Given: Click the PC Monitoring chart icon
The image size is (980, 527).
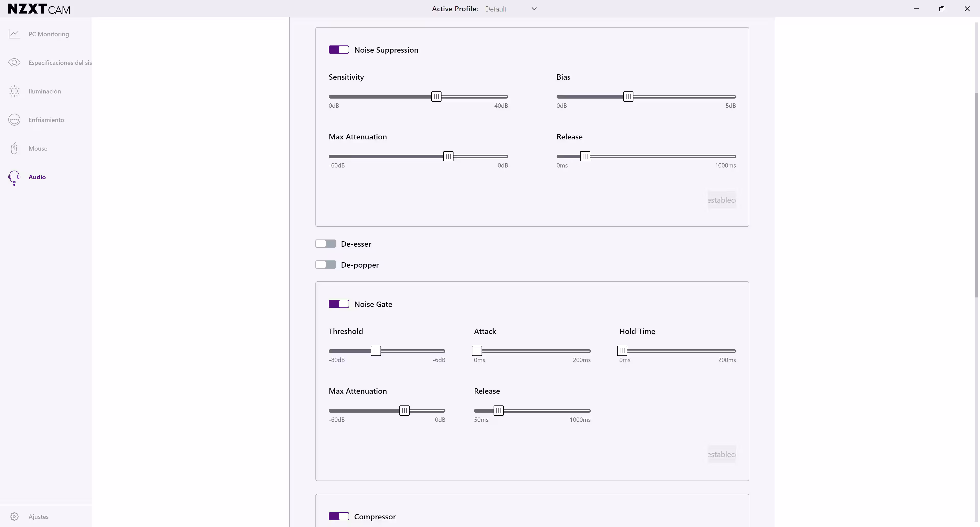Looking at the screenshot, I should (15, 34).
